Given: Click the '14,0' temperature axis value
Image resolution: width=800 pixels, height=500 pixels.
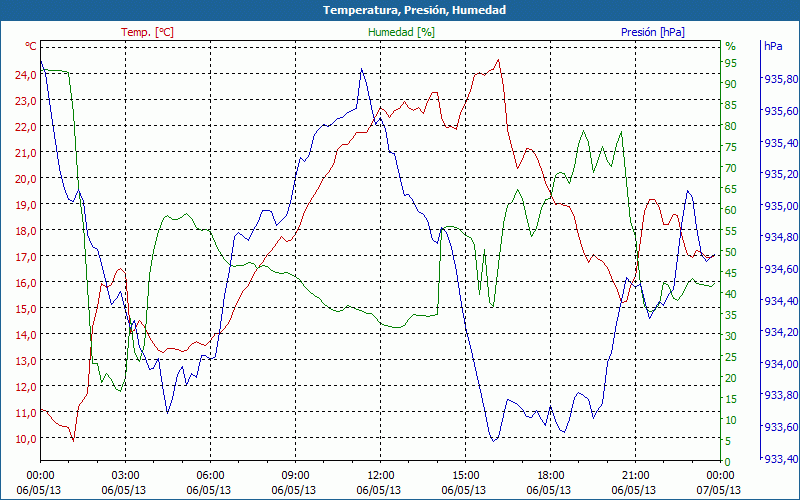Looking at the screenshot, I should pyautogui.click(x=26, y=335).
